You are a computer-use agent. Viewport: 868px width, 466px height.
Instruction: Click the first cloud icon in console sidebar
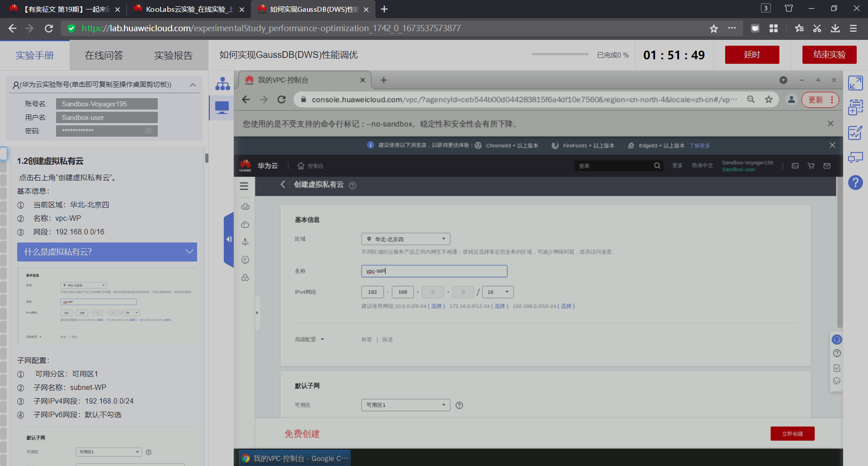click(245, 207)
